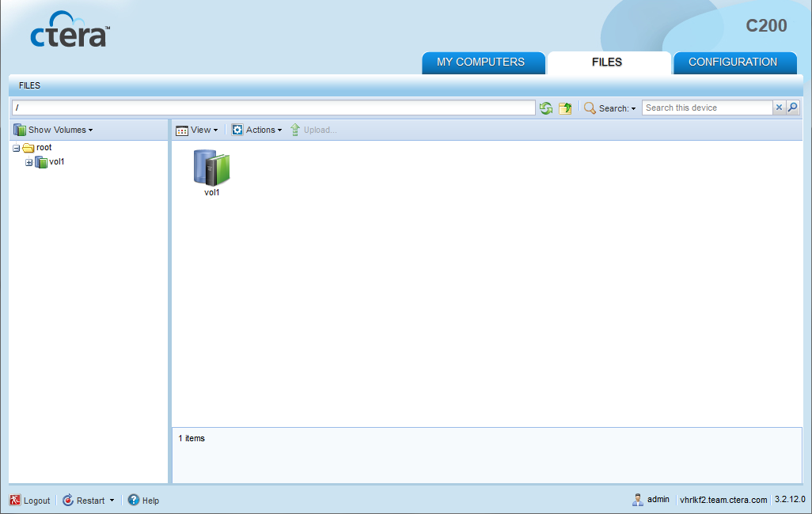Click the Actions gear icon
812x514 pixels.
(237, 130)
